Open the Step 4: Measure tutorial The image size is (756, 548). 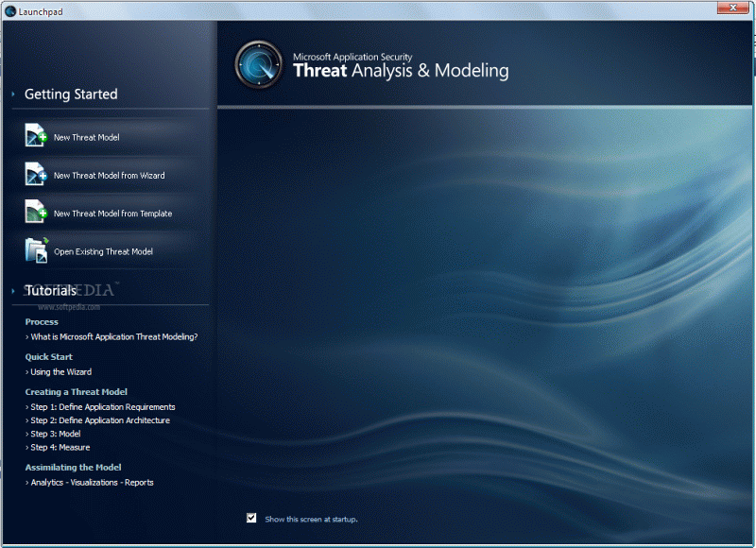[60, 447]
